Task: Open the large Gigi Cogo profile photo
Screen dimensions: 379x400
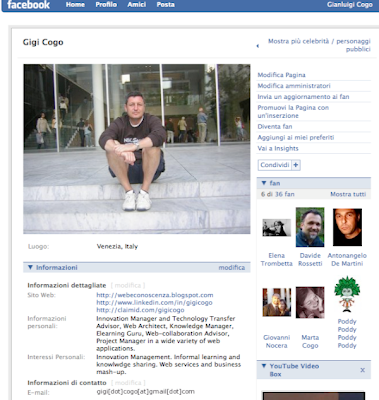Action: point(137,149)
